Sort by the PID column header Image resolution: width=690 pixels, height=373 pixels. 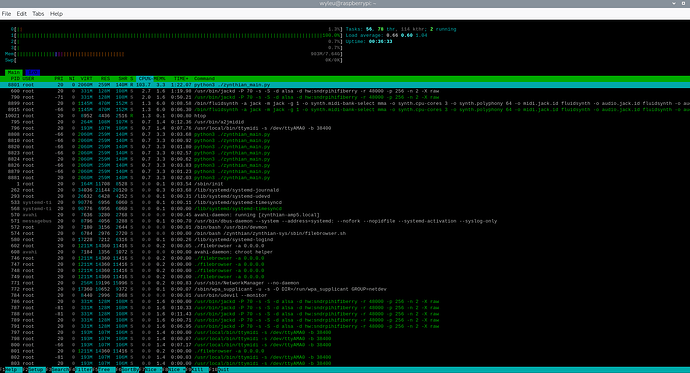(x=15, y=79)
